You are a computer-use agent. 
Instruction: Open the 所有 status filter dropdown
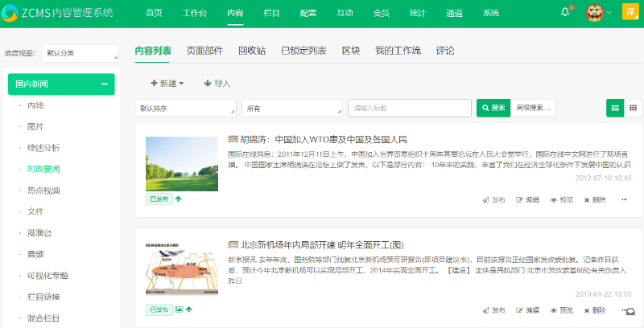tap(292, 109)
